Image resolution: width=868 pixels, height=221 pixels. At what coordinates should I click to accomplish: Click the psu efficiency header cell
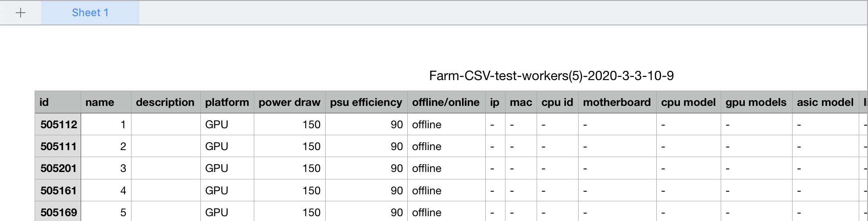pyautogui.click(x=366, y=102)
